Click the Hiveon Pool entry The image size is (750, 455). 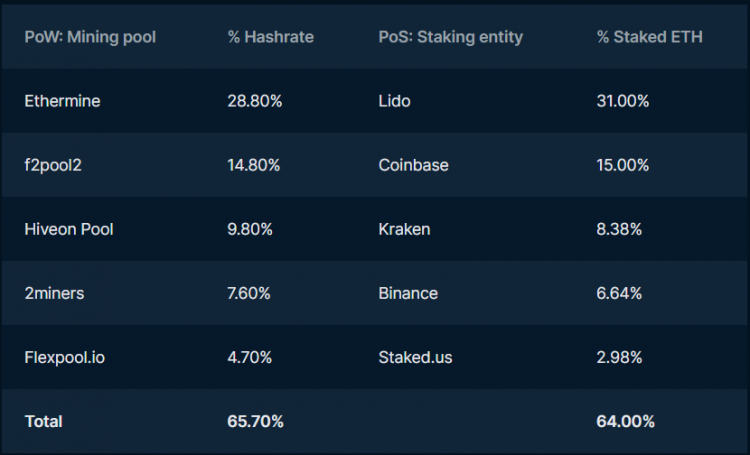69,229
